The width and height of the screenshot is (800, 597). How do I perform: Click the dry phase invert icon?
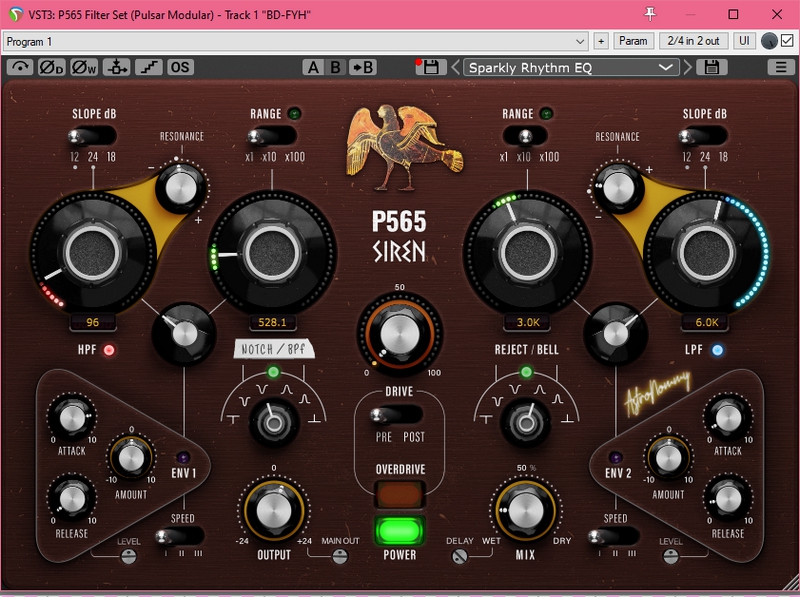51,67
